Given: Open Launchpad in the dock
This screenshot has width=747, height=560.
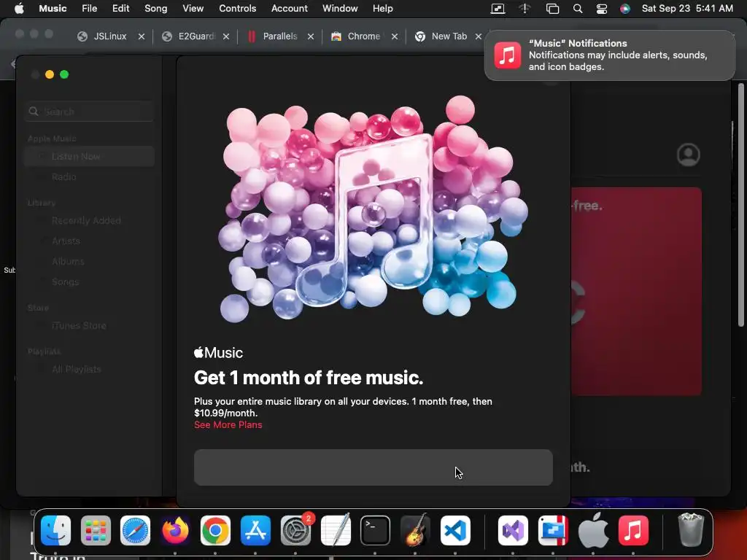Looking at the screenshot, I should click(96, 530).
